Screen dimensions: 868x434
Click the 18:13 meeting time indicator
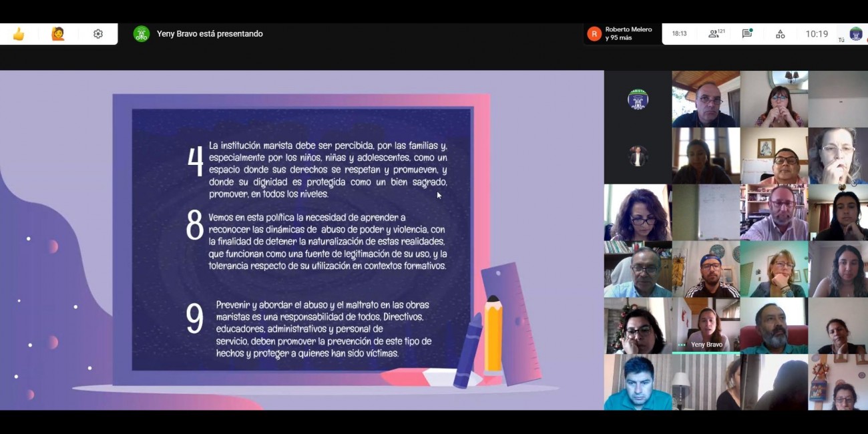click(679, 34)
